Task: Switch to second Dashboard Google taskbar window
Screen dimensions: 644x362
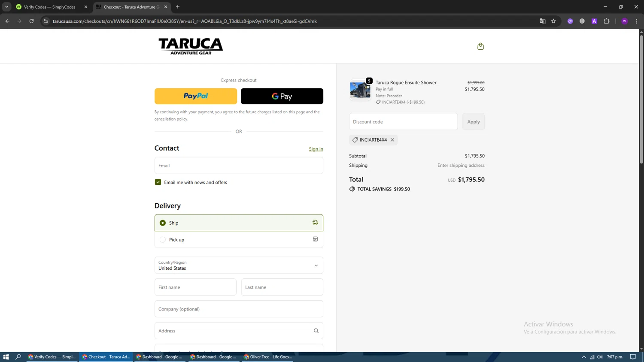Action: 214,357
